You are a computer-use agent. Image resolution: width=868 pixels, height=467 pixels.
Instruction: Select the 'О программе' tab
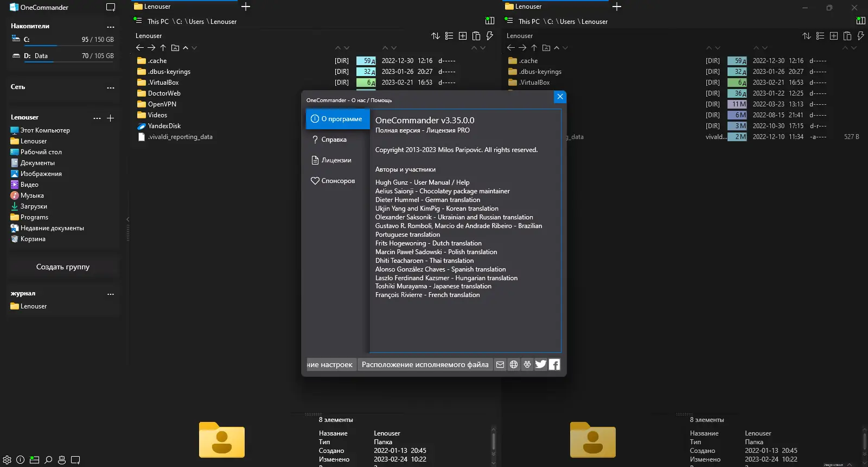tap(338, 119)
